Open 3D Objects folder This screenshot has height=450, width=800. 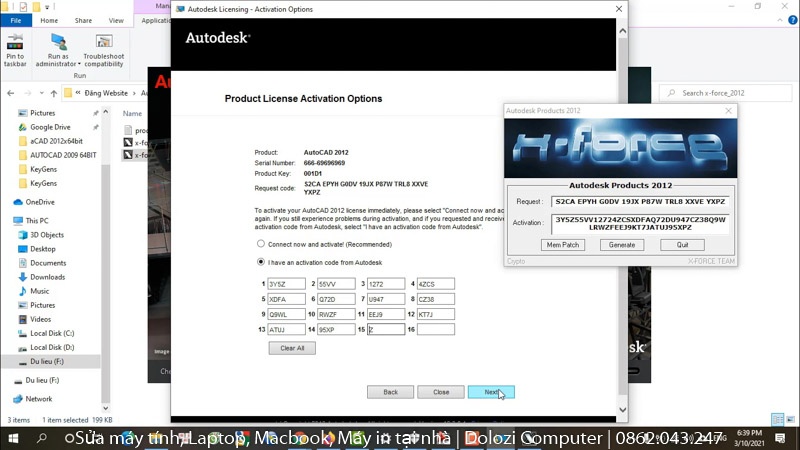click(46, 235)
